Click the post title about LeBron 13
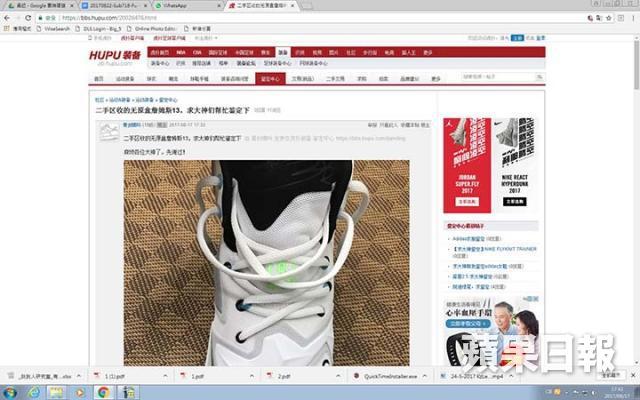 click(x=172, y=110)
